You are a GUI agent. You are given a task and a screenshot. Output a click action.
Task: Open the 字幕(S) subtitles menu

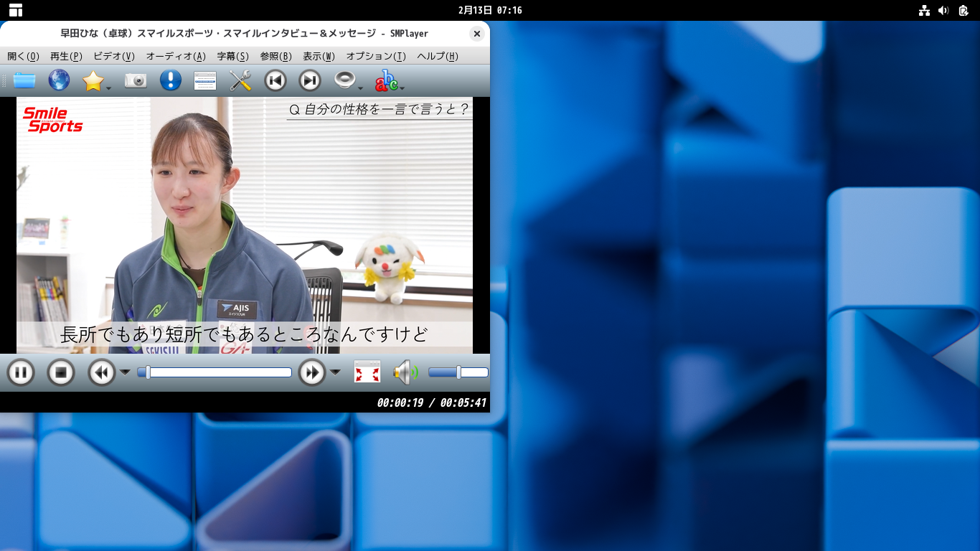tap(232, 56)
